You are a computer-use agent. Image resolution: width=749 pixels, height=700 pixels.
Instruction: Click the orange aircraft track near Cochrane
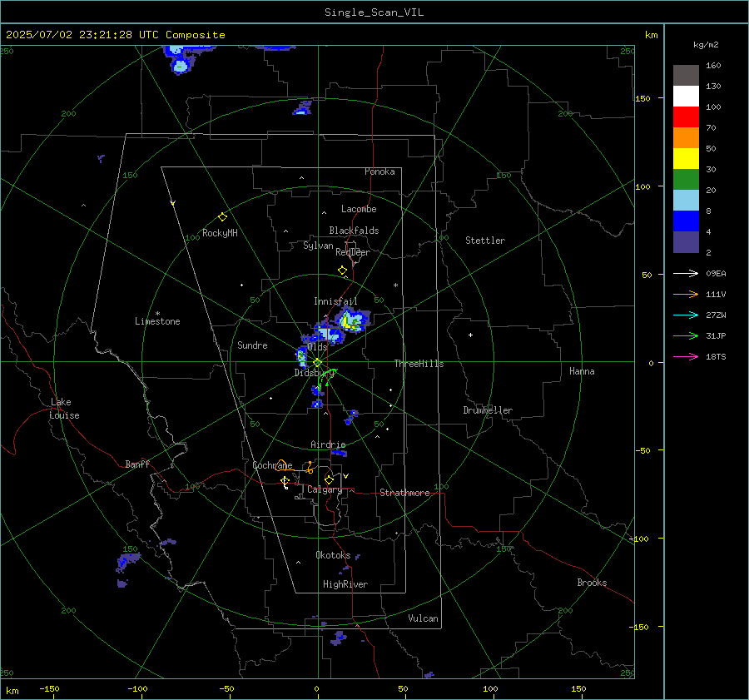(x=295, y=466)
